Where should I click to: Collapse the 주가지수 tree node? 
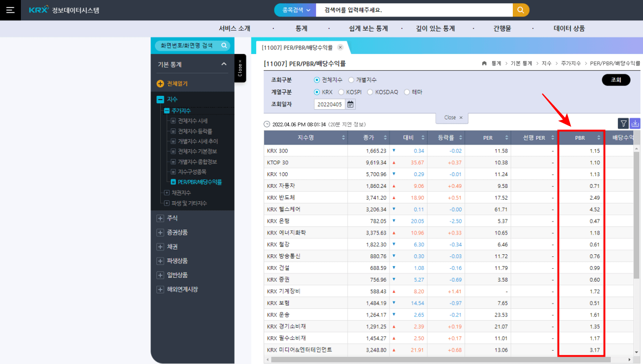pos(167,111)
